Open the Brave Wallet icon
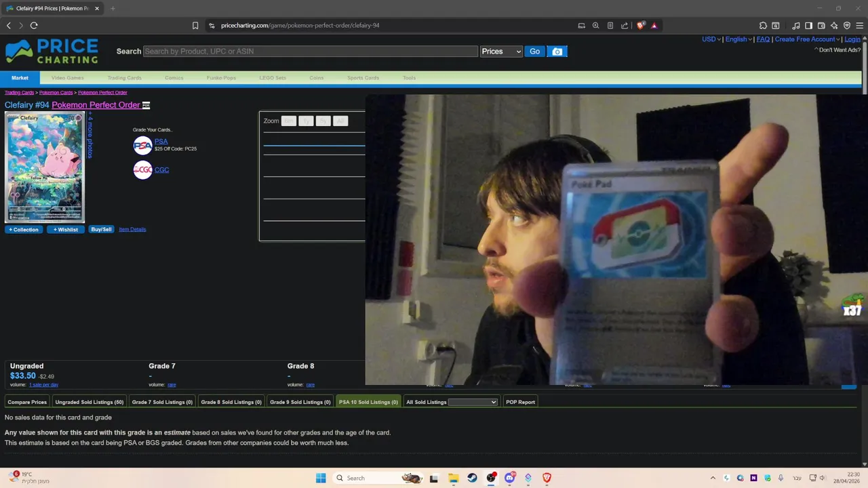 [x=821, y=25]
